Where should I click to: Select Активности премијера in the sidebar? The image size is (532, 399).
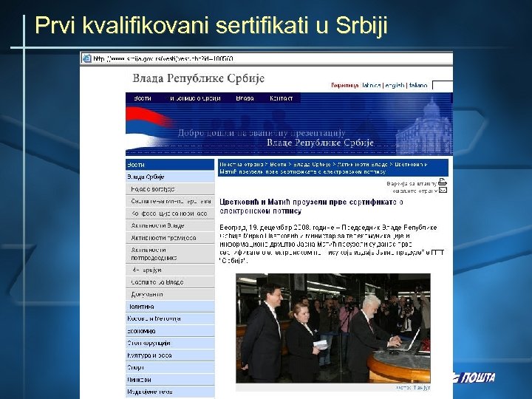[170, 238]
